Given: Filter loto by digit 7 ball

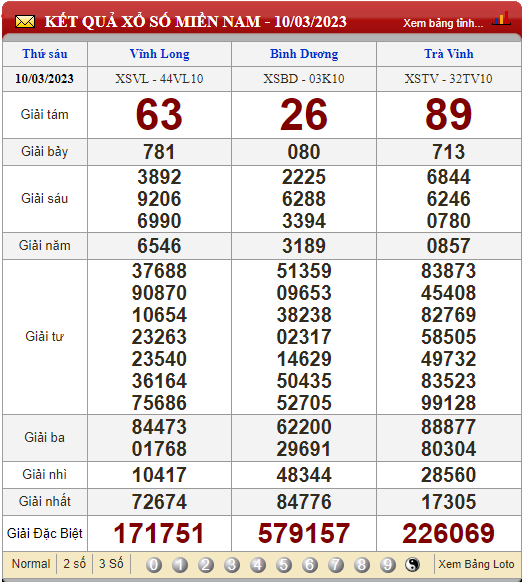Looking at the screenshot, I should 336,565.
